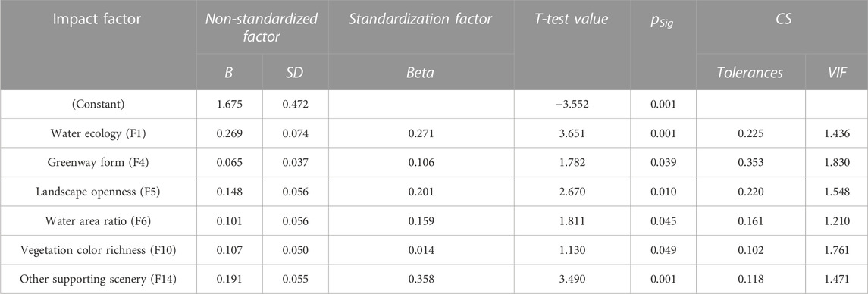Select Vegetation color richness (F10) label
This screenshot has height=294, width=868.
tap(99, 249)
